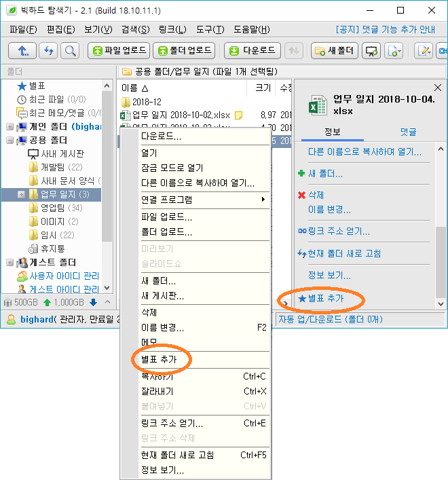Open the 휴지통 recycle bin
The image size is (448, 480).
[47, 248]
